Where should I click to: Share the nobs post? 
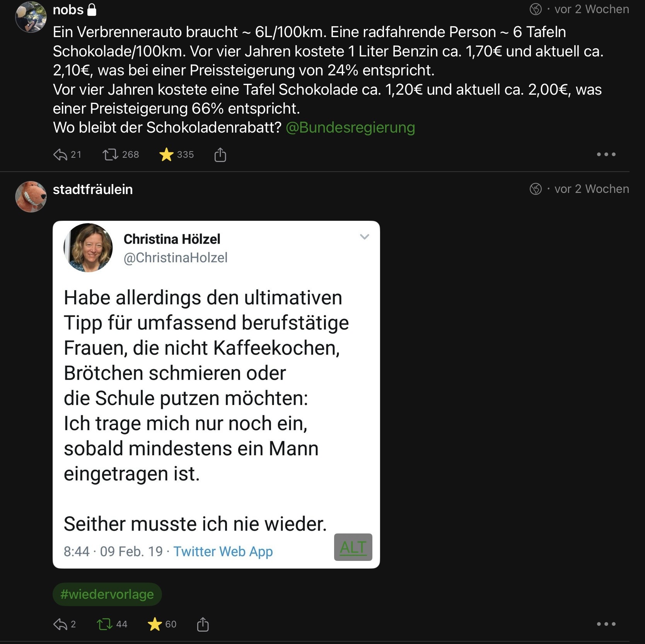220,155
